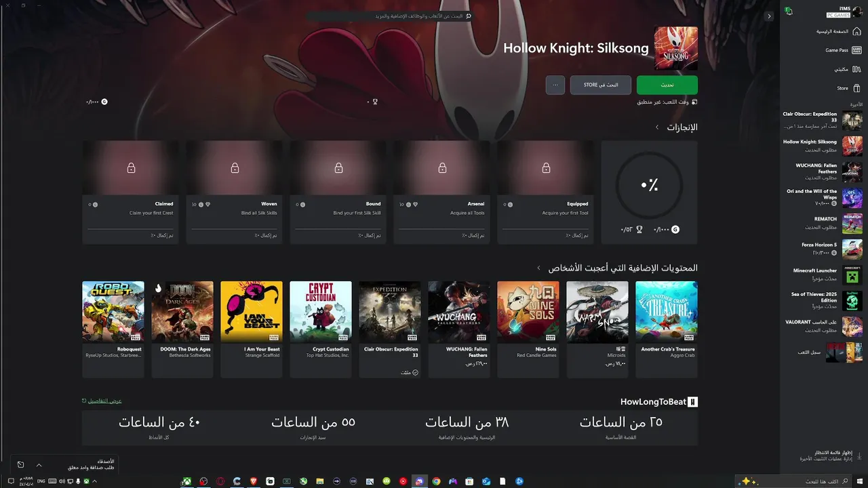Select Ori and the Will of the Wisps
Viewport: 868px width, 488px height.
click(x=822, y=197)
